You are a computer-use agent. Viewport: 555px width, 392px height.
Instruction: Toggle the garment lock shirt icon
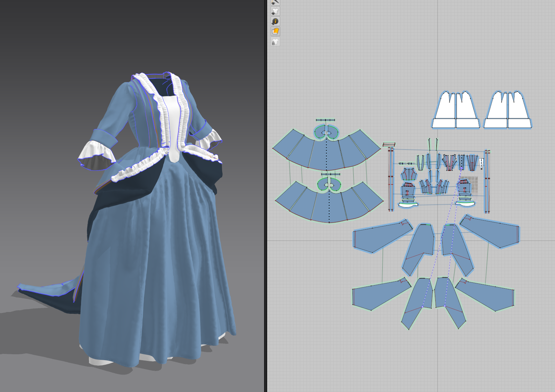click(275, 42)
